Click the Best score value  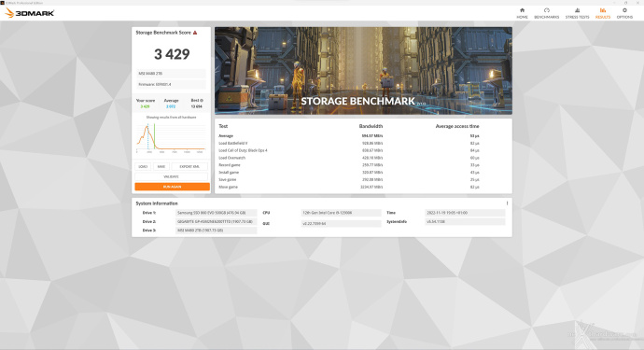[196, 106]
